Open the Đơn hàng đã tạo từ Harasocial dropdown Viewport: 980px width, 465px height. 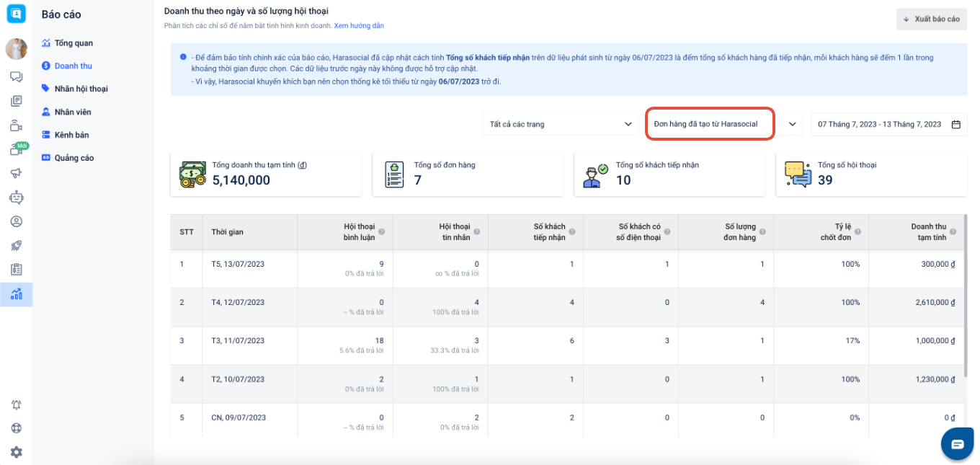pyautogui.click(x=710, y=124)
